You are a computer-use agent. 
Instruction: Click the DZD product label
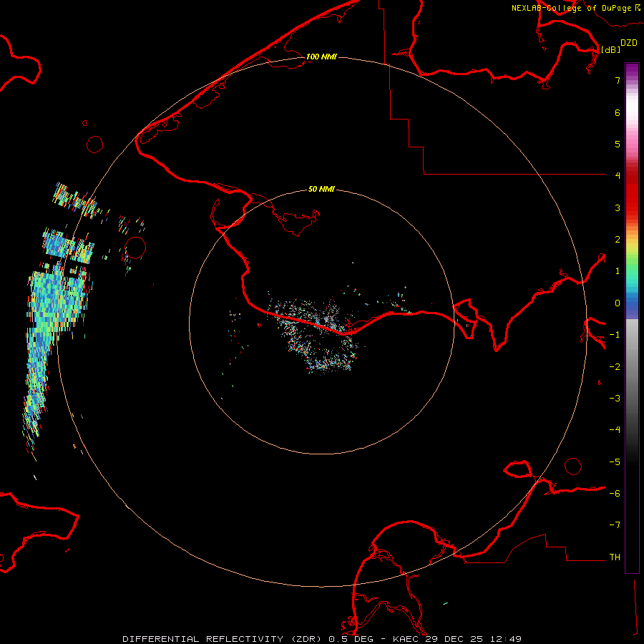(629, 43)
